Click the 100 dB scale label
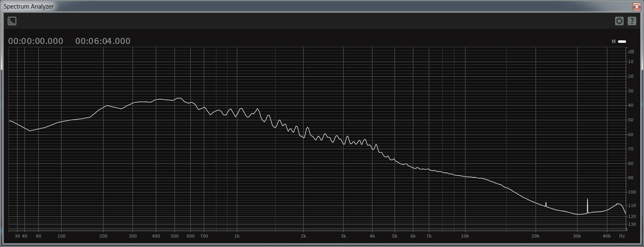 tap(632, 192)
